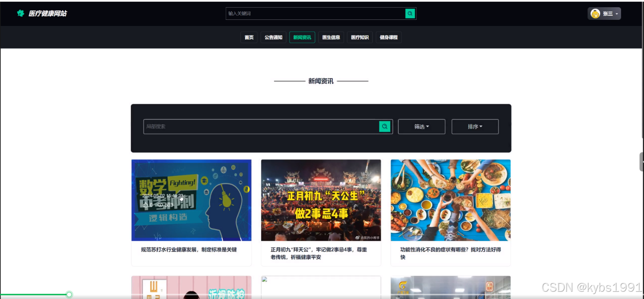Expand the 筛选 filter dropdown
Screen dimensions: 644x299
(x=421, y=127)
